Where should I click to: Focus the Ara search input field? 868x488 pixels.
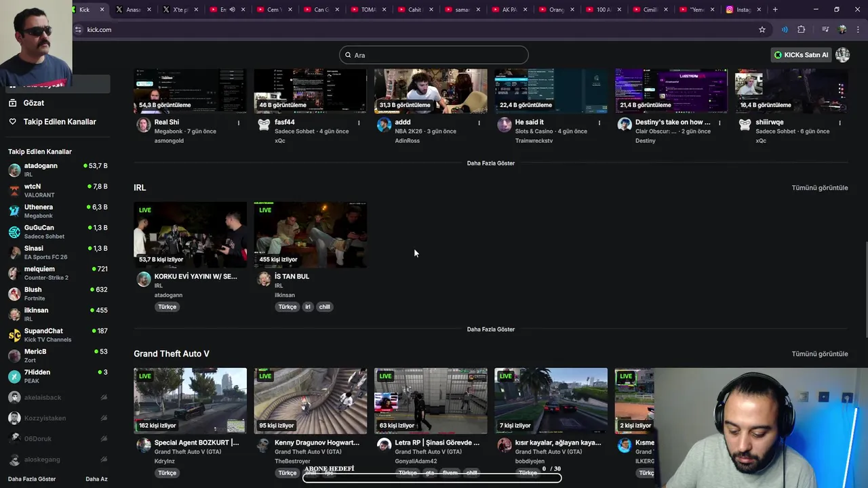434,55
